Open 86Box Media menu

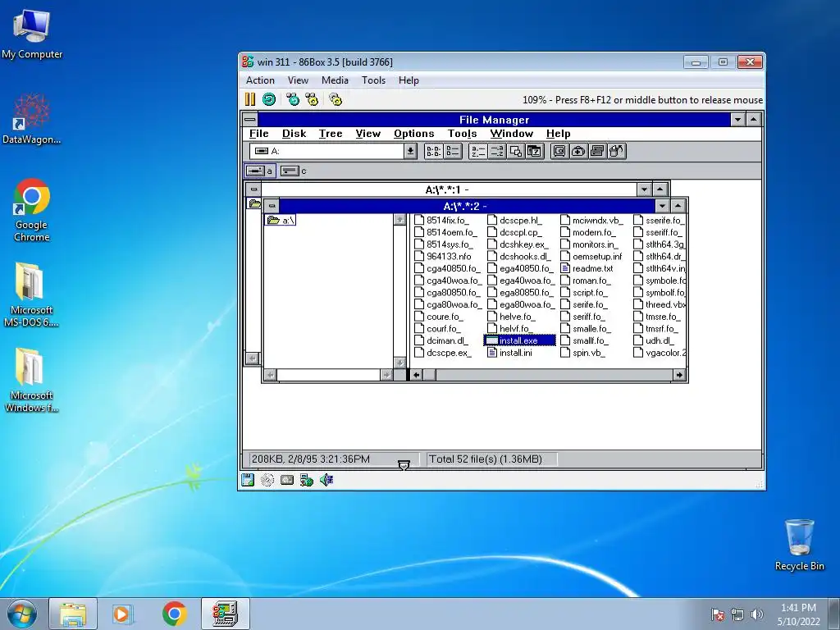click(x=335, y=80)
